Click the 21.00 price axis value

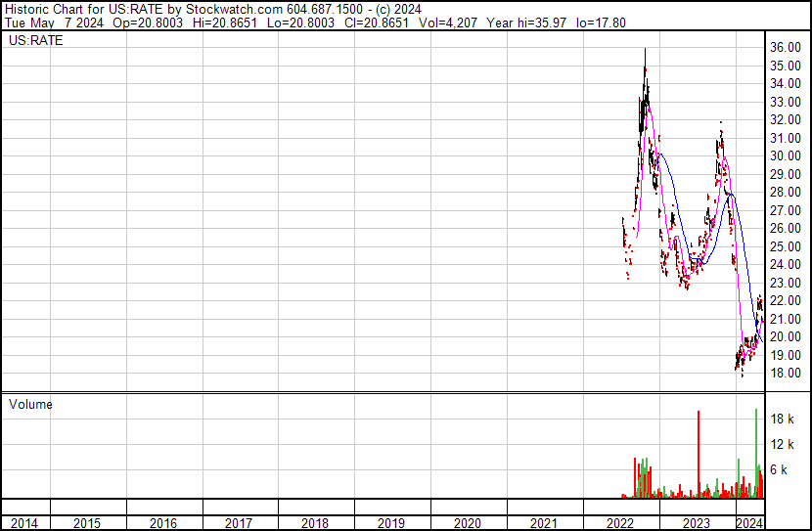pyautogui.click(x=786, y=319)
